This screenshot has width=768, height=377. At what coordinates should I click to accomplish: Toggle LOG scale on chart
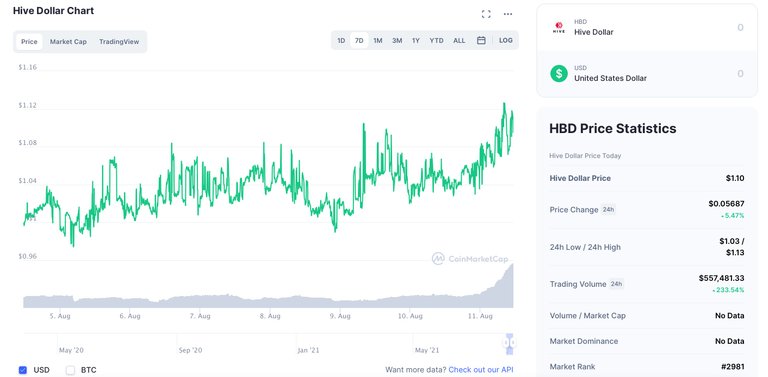506,41
